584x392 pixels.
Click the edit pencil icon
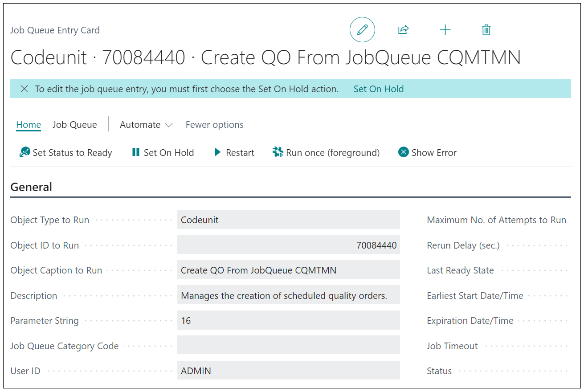(362, 29)
